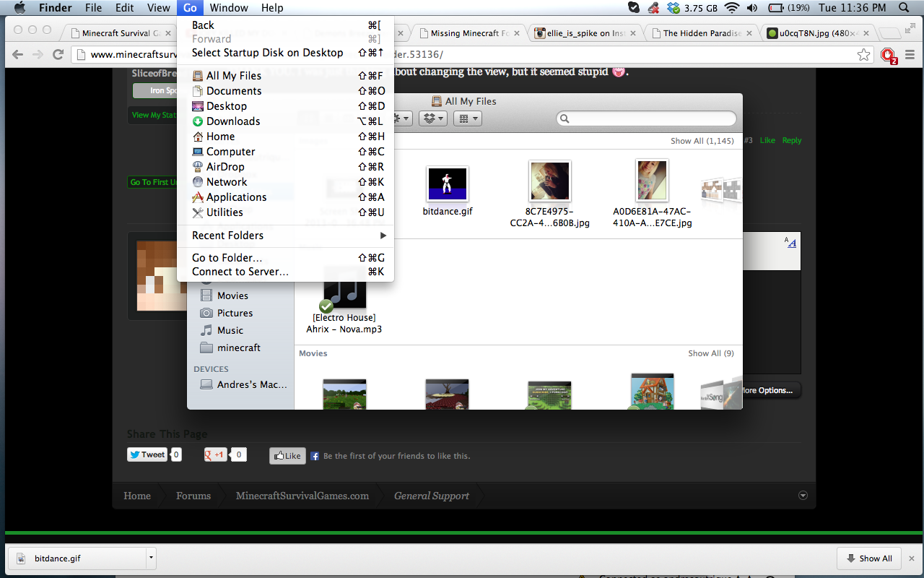Click the Facebook Like button

tap(287, 456)
